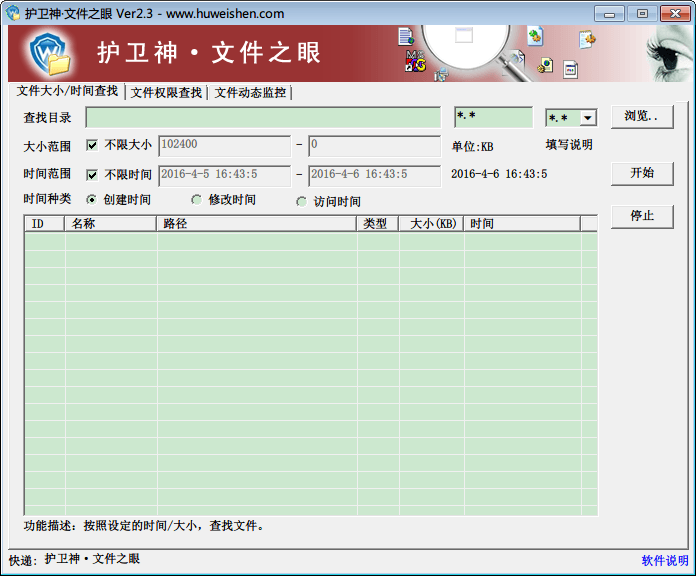Viewport: 696px width, 576px height.
Task: Click the 查找目录 path input field
Action: tap(263, 118)
